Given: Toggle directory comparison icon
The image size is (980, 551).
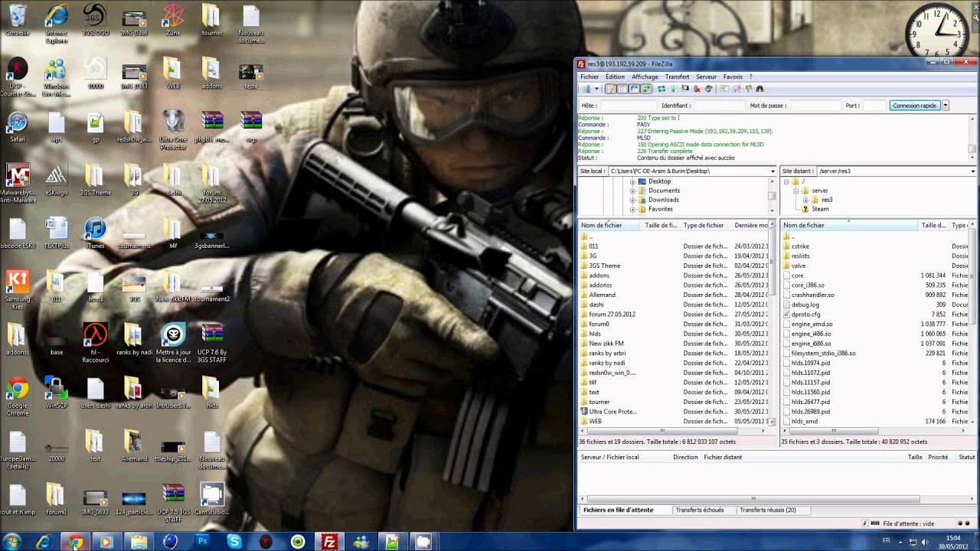Looking at the screenshot, I should pyautogui.click(x=736, y=89).
